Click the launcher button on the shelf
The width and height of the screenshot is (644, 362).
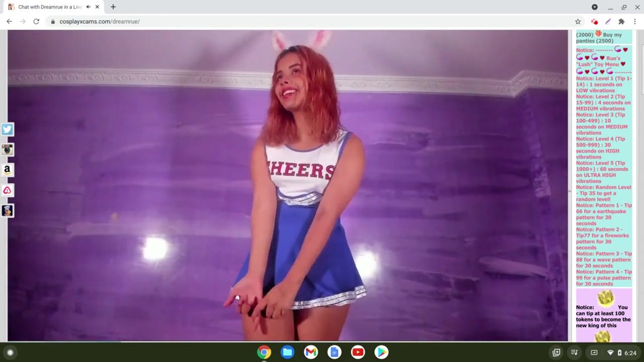pyautogui.click(x=10, y=352)
